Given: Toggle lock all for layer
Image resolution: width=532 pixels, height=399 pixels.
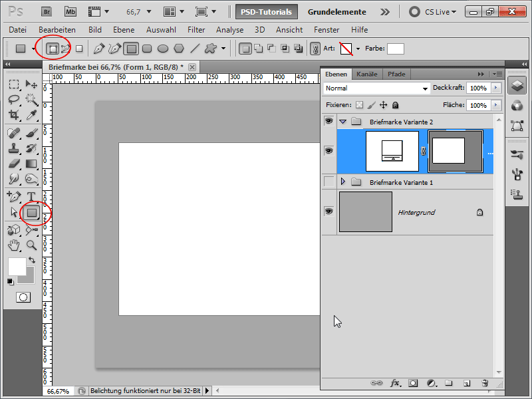Looking at the screenshot, I should point(395,105).
